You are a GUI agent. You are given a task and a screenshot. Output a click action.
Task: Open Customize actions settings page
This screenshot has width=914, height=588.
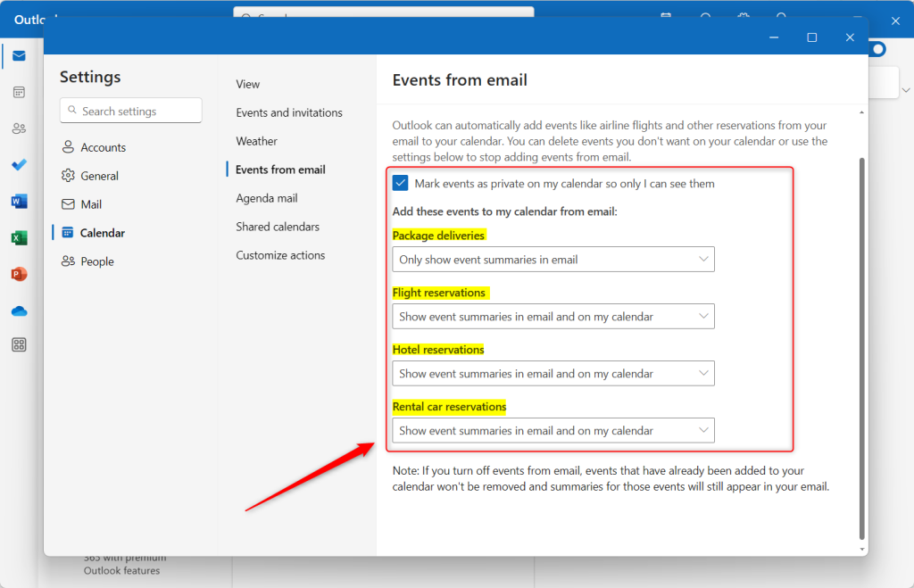pos(280,255)
